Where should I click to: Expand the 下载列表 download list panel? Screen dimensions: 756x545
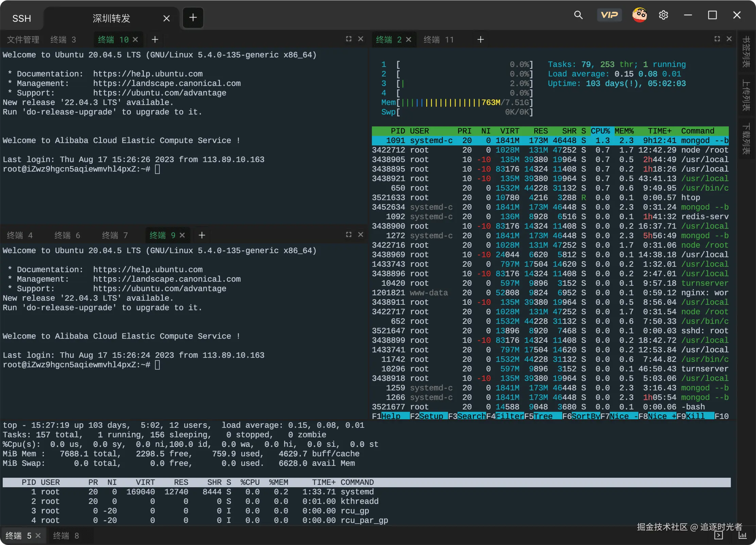[746, 139]
